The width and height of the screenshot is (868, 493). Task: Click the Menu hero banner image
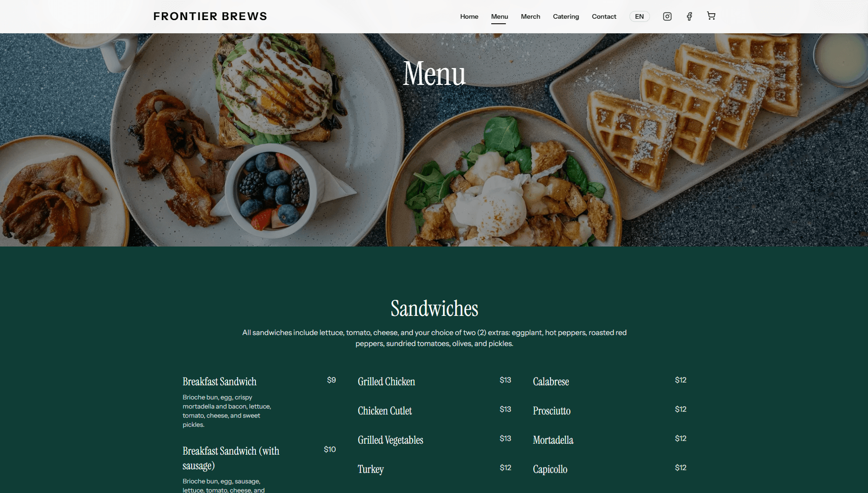click(x=434, y=140)
